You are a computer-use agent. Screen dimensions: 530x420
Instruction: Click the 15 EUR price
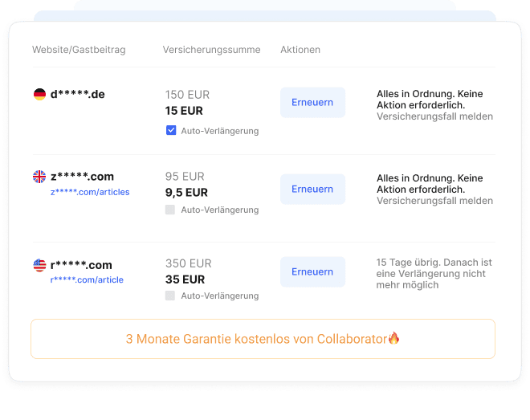coord(184,111)
